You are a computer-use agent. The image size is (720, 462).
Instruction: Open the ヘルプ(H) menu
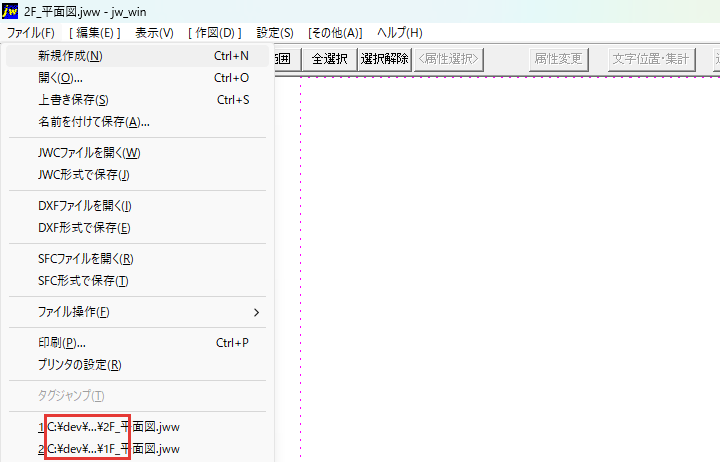click(x=399, y=33)
